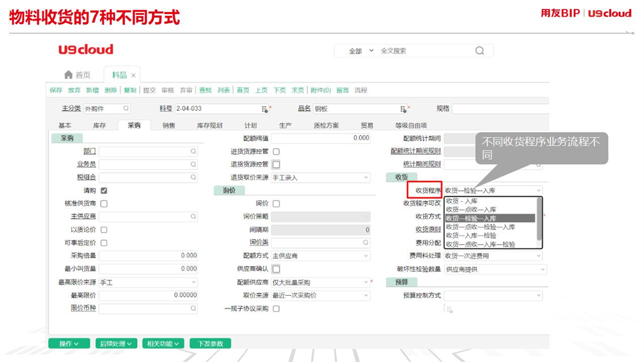Image resolution: width=644 pixels, height=362 pixels.
Task: Click 删除 in the toolbar
Action: tap(111, 90)
